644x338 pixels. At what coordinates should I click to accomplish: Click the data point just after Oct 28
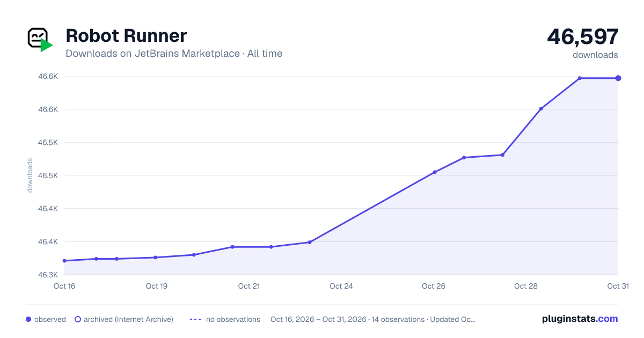tap(541, 109)
